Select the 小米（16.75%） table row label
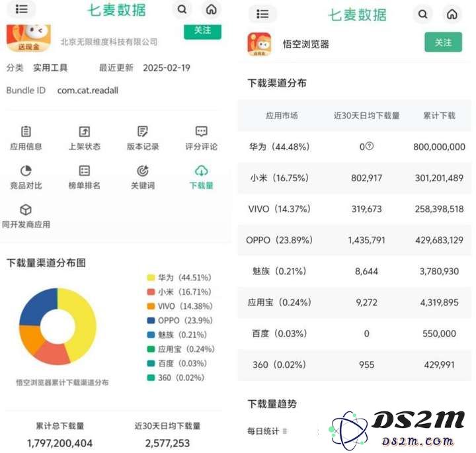 click(x=280, y=178)
